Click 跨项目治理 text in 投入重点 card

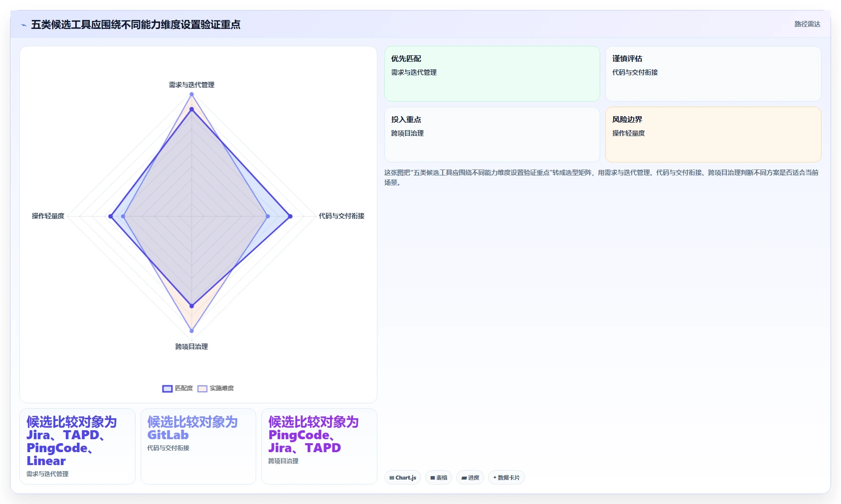[407, 133]
